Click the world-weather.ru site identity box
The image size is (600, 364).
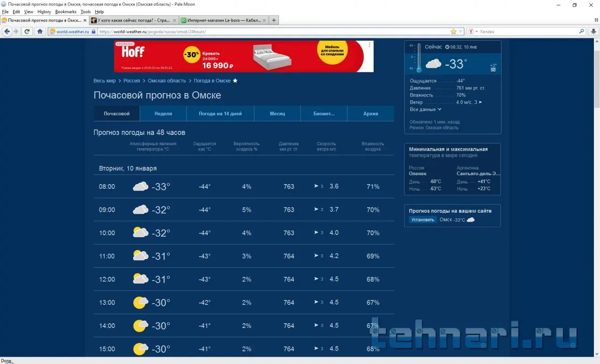73,31
